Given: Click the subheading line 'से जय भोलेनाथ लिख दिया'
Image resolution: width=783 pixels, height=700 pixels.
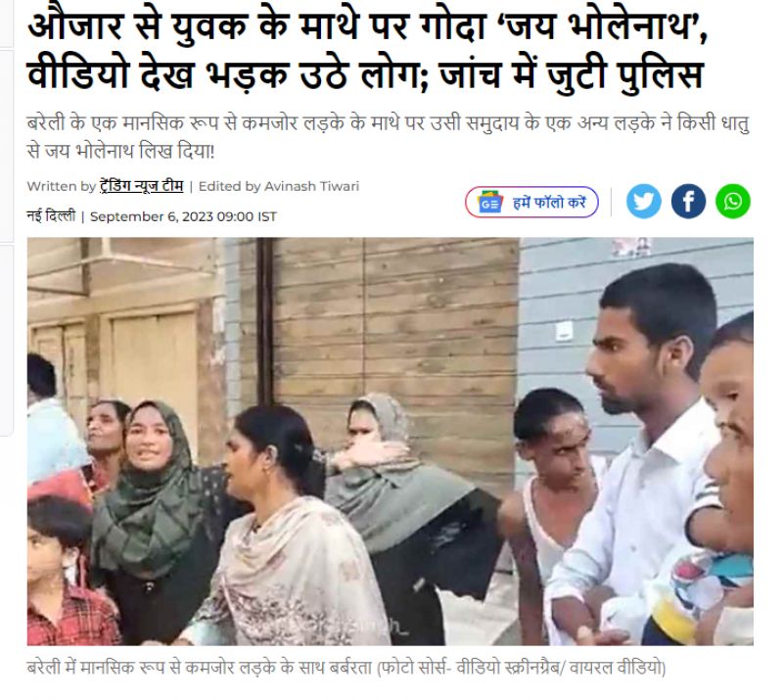Looking at the screenshot, I should coord(120,151).
